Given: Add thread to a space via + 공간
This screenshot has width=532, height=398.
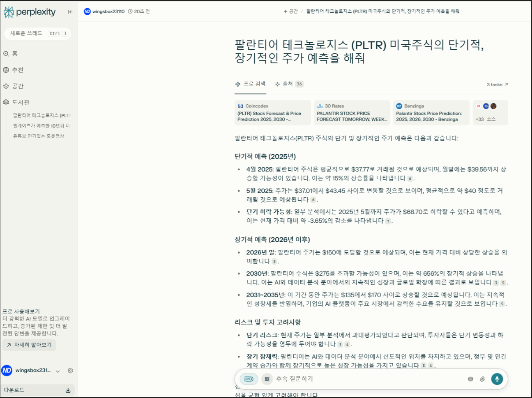Looking at the screenshot, I should click(x=290, y=11).
